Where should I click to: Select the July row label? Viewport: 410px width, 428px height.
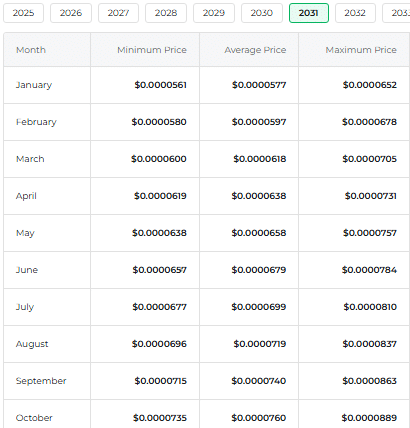point(25,307)
